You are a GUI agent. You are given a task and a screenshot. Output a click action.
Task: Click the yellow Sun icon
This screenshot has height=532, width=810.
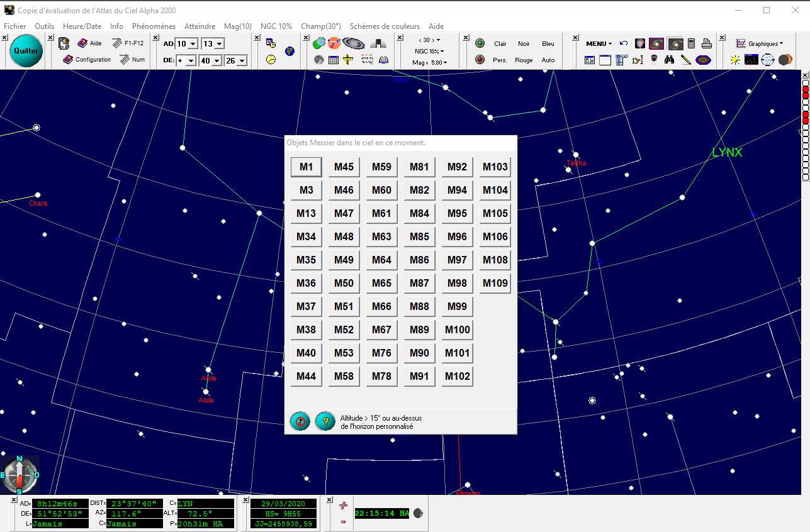[735, 60]
